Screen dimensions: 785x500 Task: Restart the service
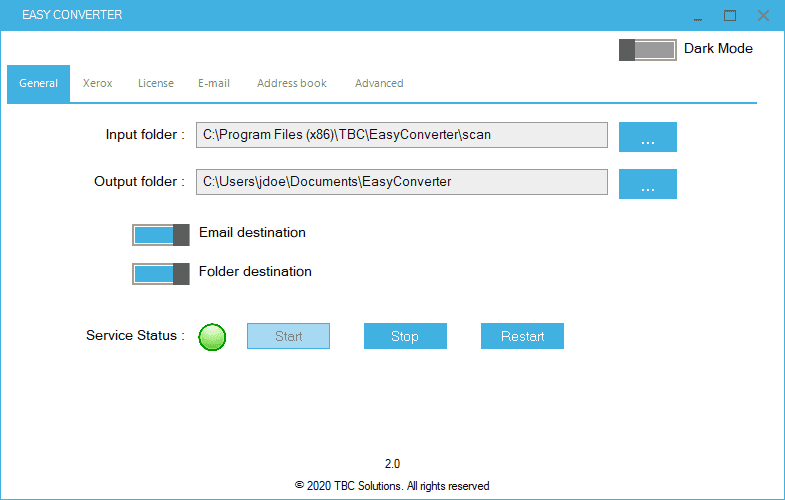tap(522, 336)
